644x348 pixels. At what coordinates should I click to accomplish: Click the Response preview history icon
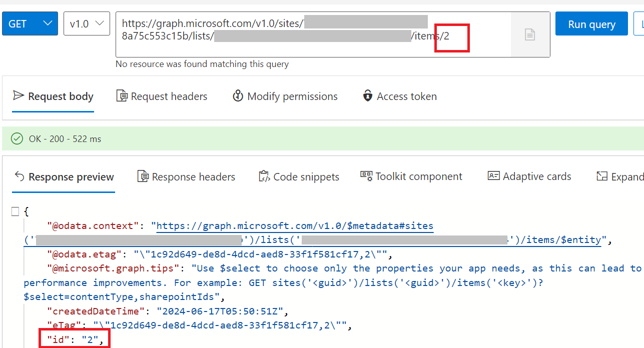pos(19,176)
